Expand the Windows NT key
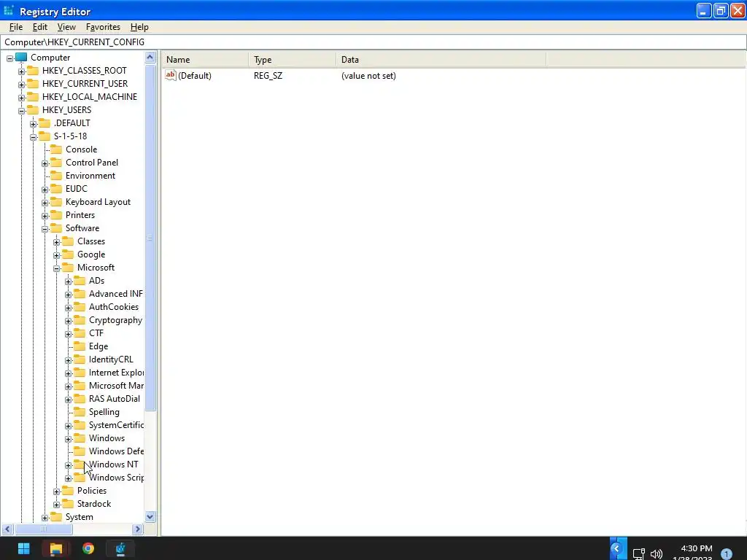The image size is (747, 560). (x=68, y=465)
